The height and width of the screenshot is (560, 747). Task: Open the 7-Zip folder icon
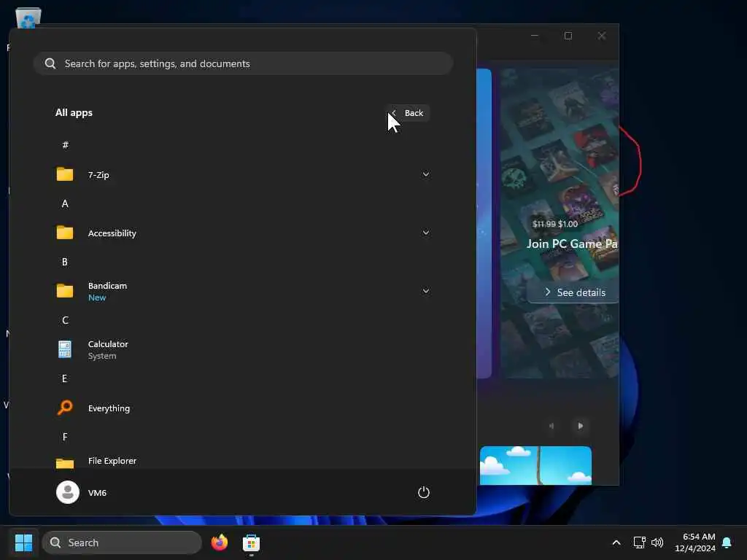point(65,174)
